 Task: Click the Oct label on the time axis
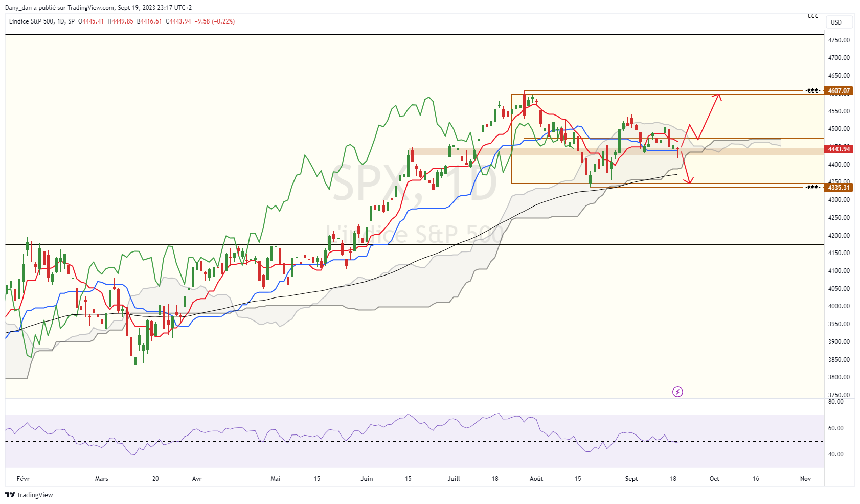click(714, 479)
